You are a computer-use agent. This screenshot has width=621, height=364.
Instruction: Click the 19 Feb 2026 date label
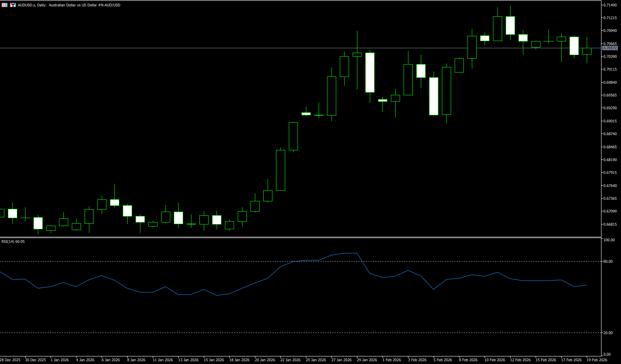pyautogui.click(x=597, y=360)
